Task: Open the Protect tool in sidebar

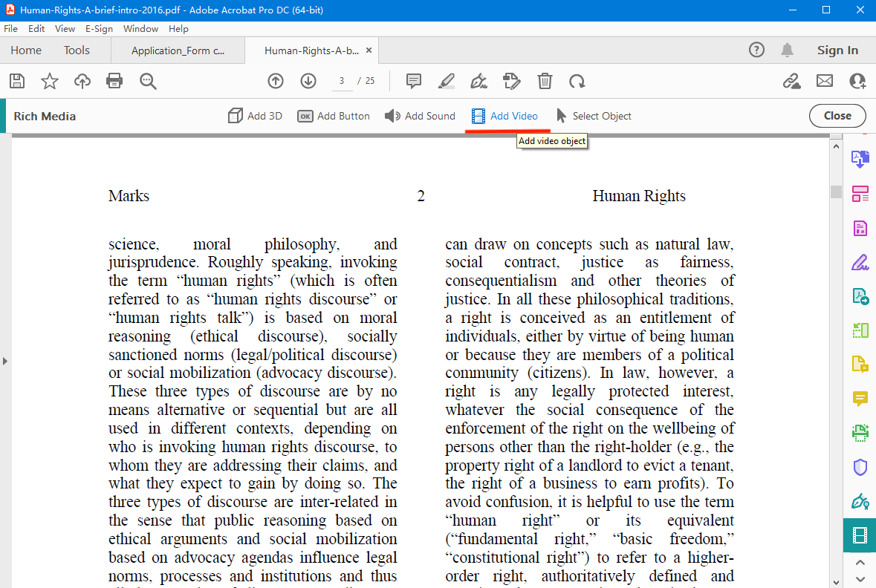Action: (x=860, y=467)
